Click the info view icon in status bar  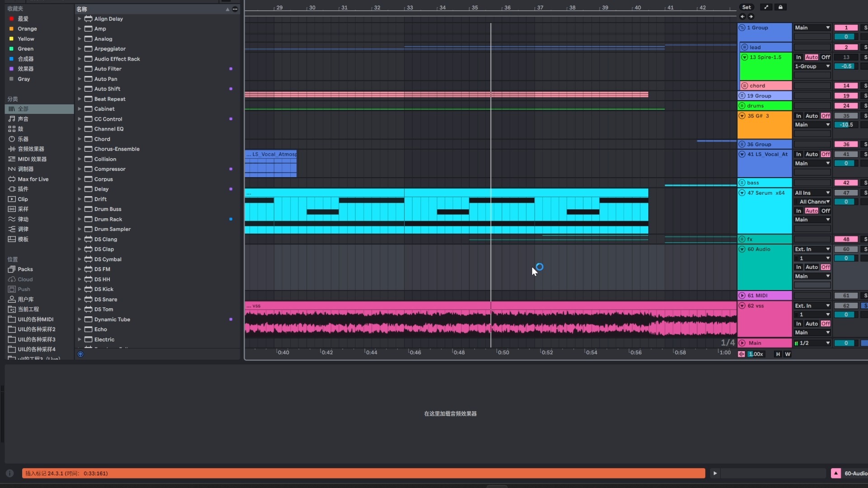click(9, 473)
